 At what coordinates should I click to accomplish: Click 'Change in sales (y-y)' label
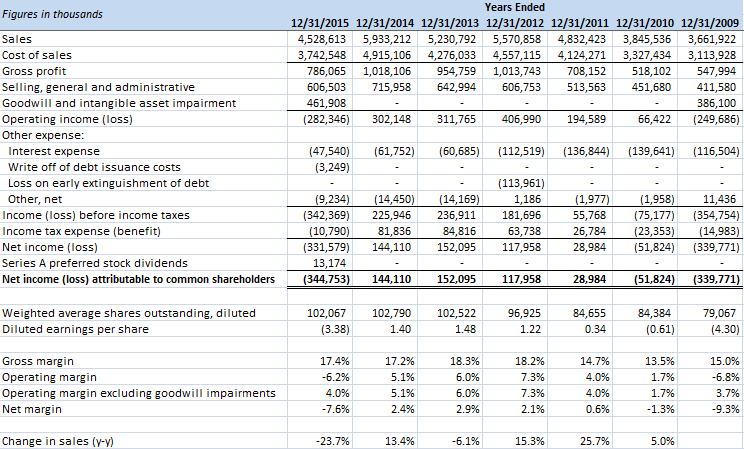tap(58, 441)
